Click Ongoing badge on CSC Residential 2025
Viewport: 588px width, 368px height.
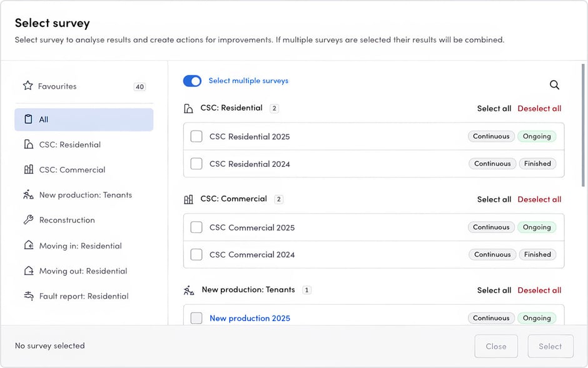(x=537, y=136)
